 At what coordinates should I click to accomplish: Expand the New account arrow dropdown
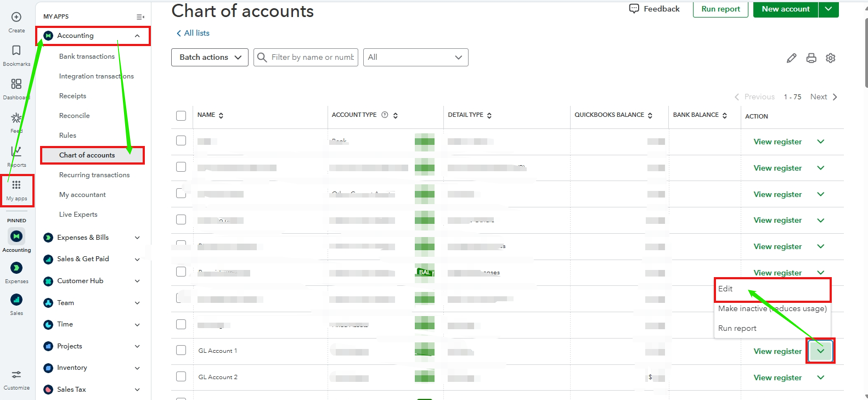pos(828,9)
